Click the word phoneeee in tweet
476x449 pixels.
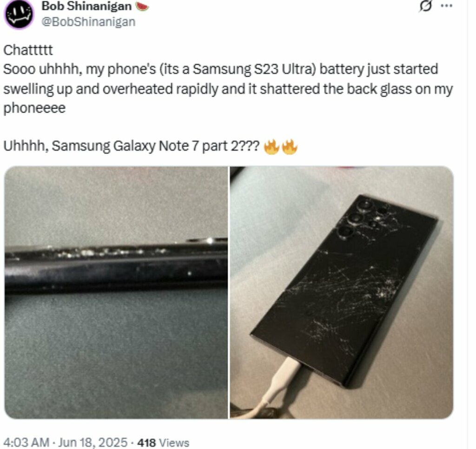[x=34, y=108]
